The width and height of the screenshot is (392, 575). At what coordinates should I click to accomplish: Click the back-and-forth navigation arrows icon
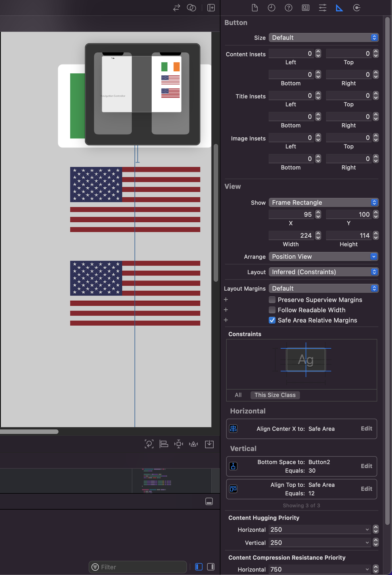tap(177, 8)
